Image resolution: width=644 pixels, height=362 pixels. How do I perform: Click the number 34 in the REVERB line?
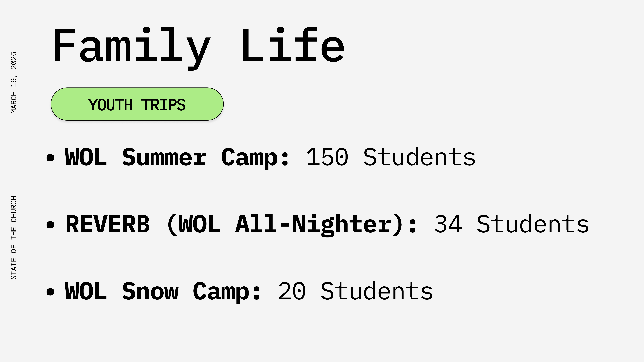click(448, 224)
